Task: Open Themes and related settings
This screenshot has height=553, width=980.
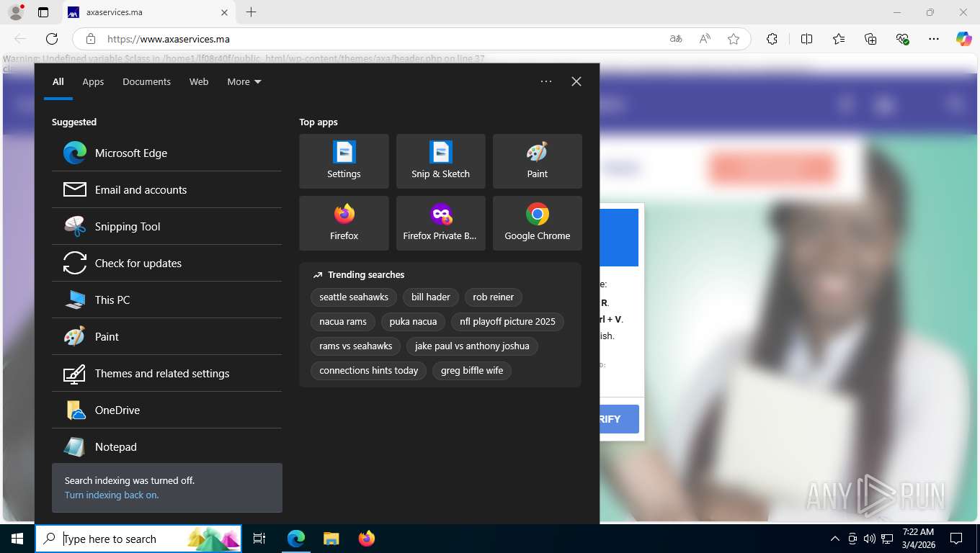Action: coord(166,373)
